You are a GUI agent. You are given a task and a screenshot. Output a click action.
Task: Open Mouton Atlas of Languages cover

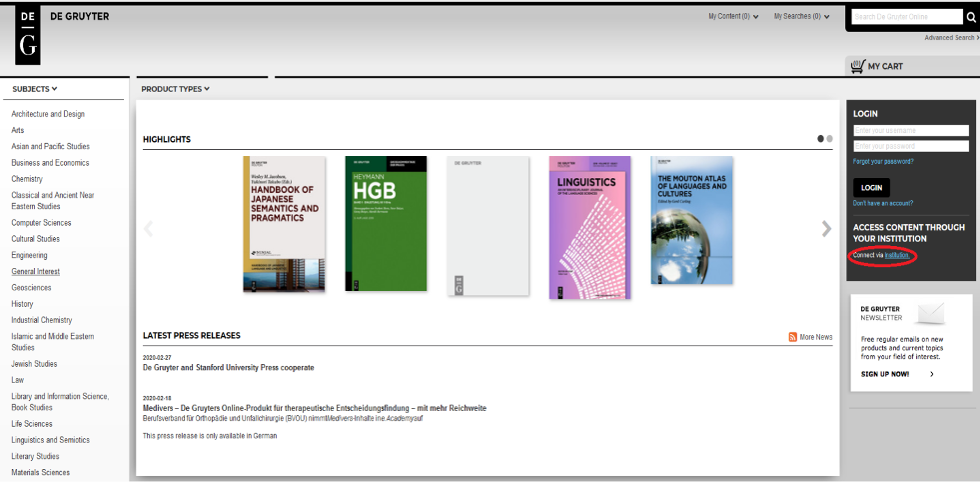click(x=692, y=220)
